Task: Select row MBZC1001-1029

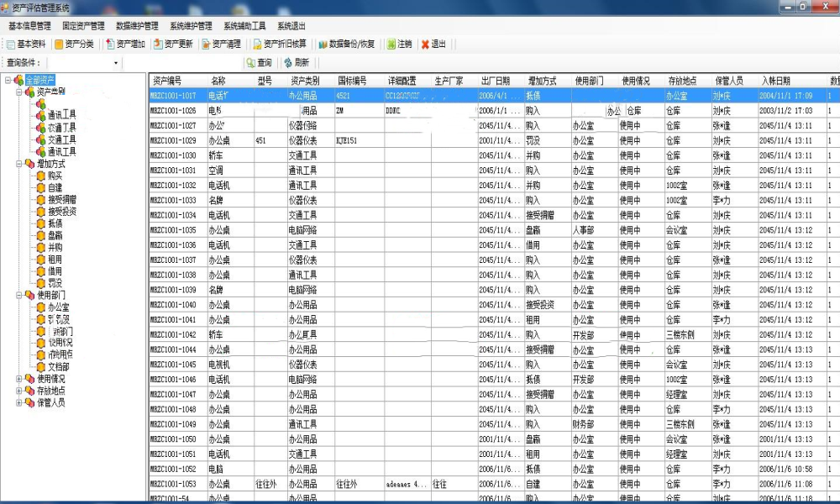Action: point(494,140)
